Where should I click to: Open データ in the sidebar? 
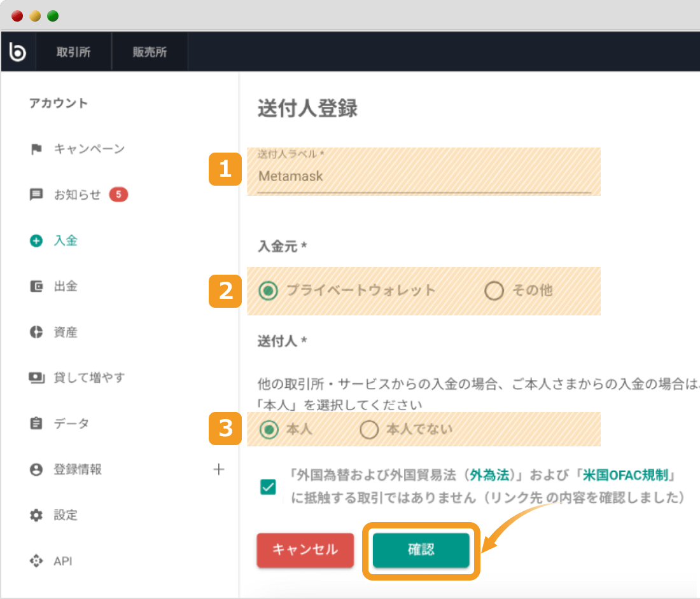(x=71, y=423)
